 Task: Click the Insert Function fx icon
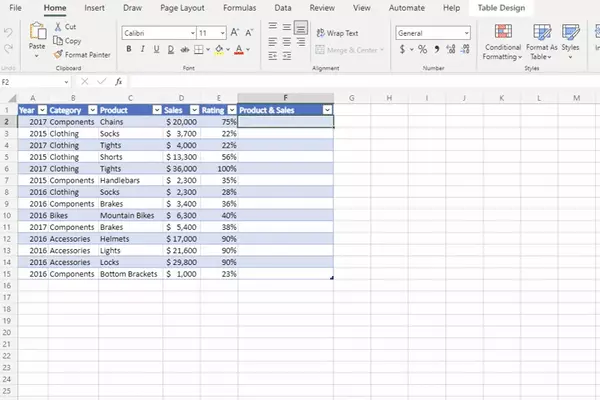[119, 82]
